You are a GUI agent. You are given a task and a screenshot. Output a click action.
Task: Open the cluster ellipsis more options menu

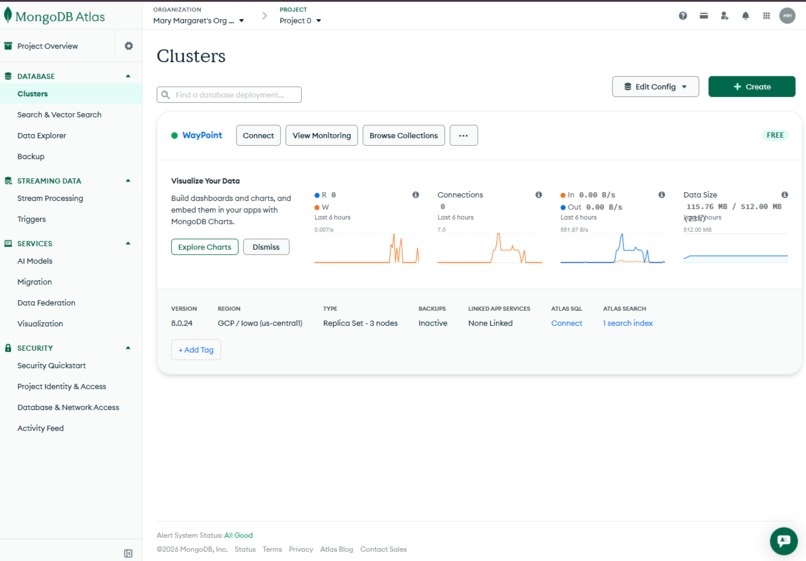click(464, 136)
